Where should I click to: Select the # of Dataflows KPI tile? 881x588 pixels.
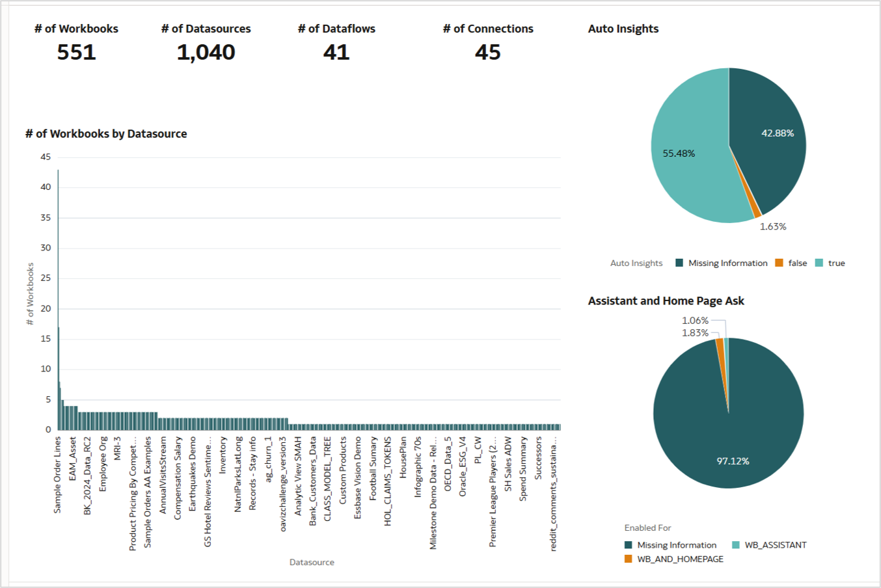[x=337, y=42]
